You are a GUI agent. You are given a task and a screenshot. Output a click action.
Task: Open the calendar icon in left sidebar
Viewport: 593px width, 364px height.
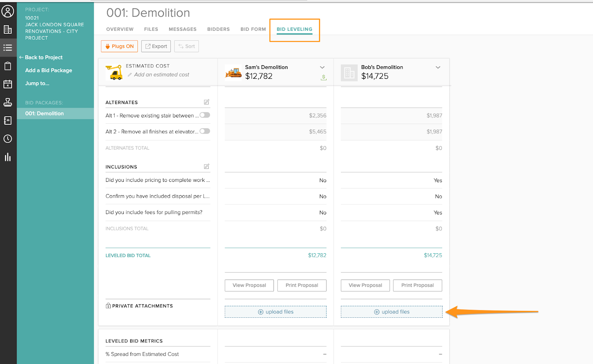8,84
